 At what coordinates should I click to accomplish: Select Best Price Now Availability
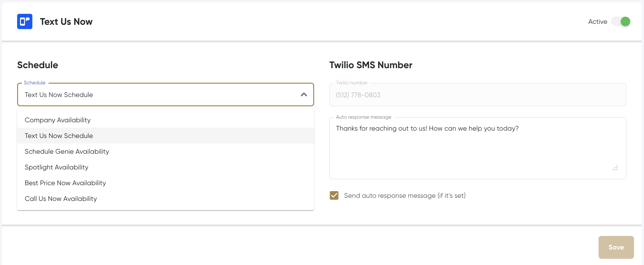click(65, 183)
